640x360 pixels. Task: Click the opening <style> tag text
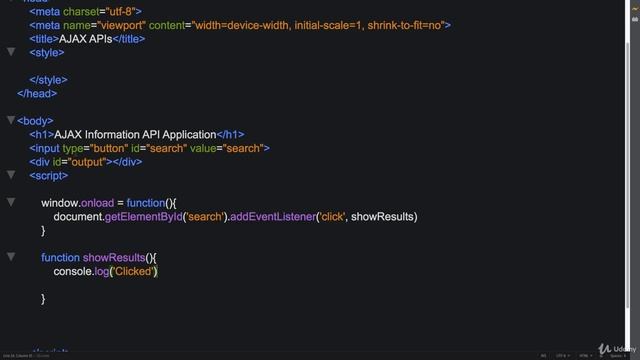click(x=47, y=53)
